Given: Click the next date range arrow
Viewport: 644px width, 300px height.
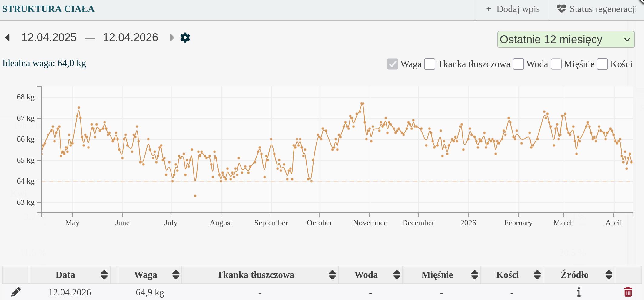Looking at the screenshot, I should (x=172, y=38).
